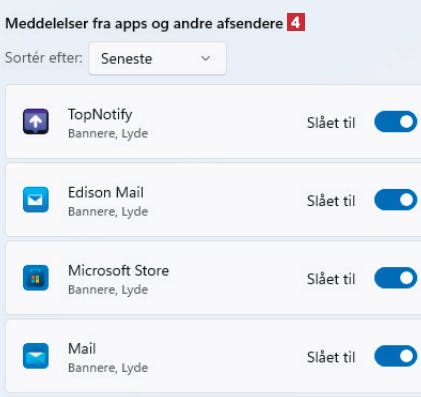Click the 'Slået til' label for Mail
The width and height of the screenshot is (421, 397).
pos(331,357)
